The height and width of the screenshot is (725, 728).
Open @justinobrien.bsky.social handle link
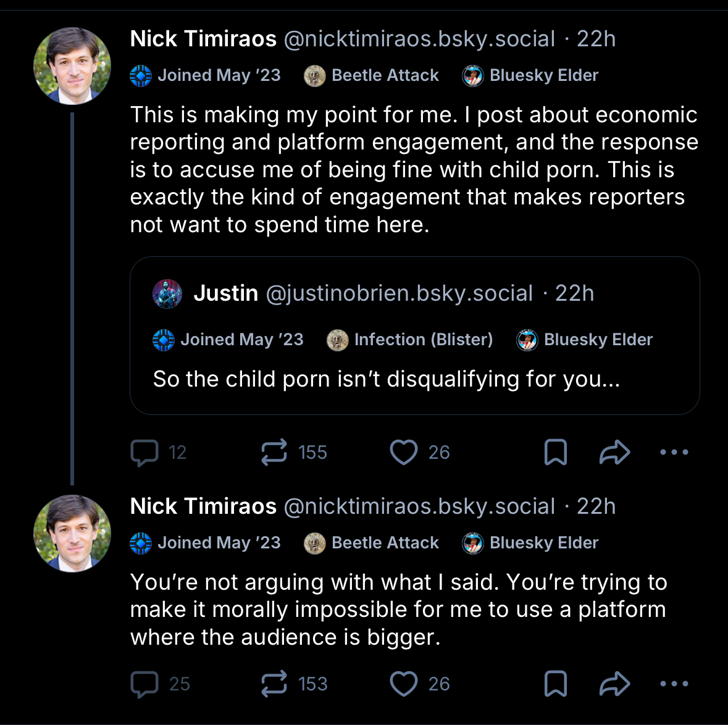point(399,294)
